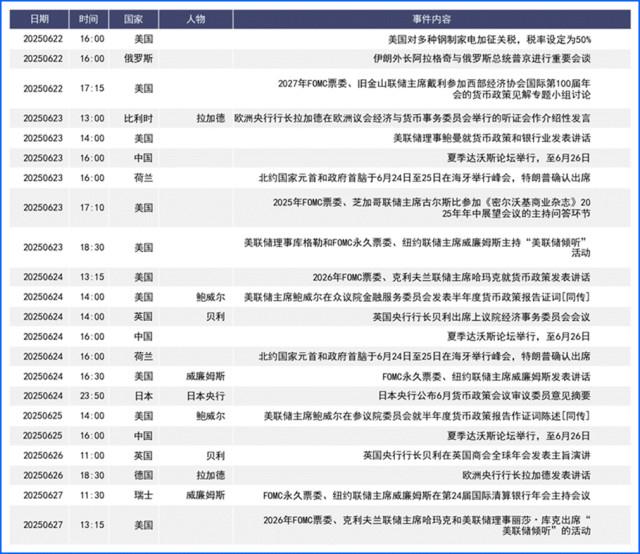The height and width of the screenshot is (554, 640).
Task: Click 瑞士 in the country column
Action: coord(143,495)
